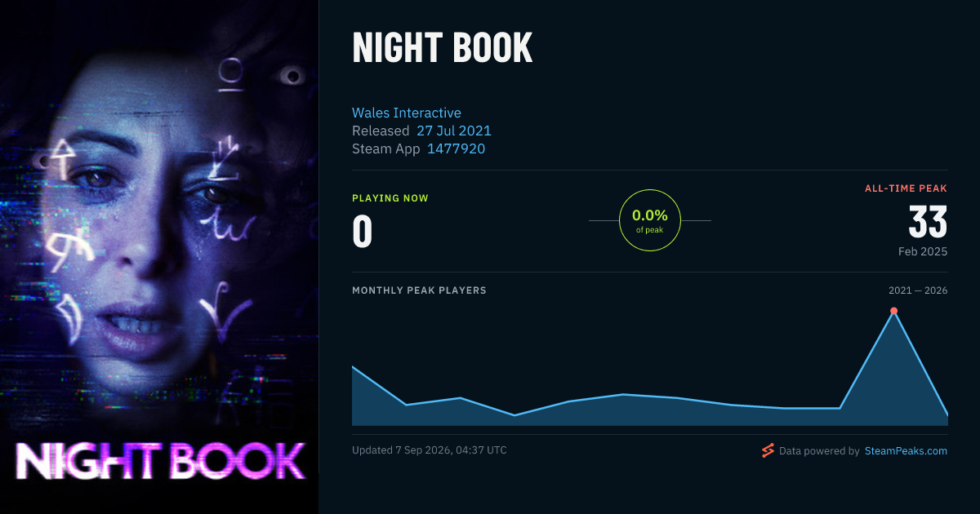980x514 pixels.
Task: Click the Monthly Peak Players label
Action: click(419, 290)
